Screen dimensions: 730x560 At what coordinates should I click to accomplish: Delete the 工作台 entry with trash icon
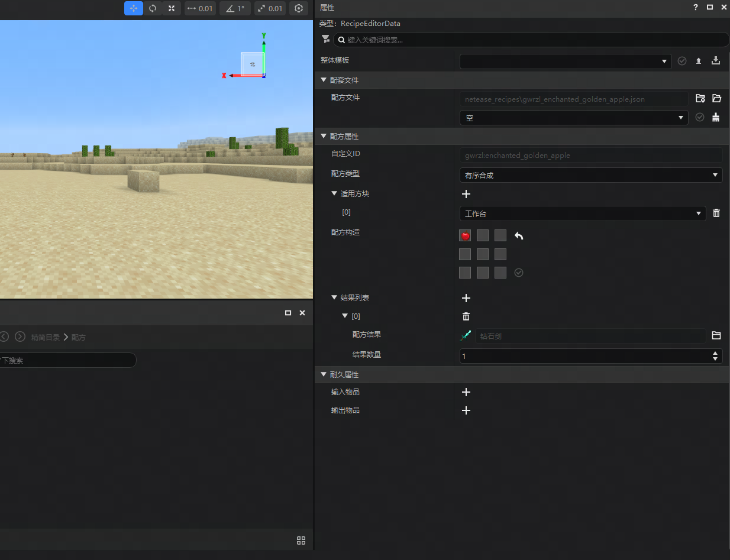716,213
